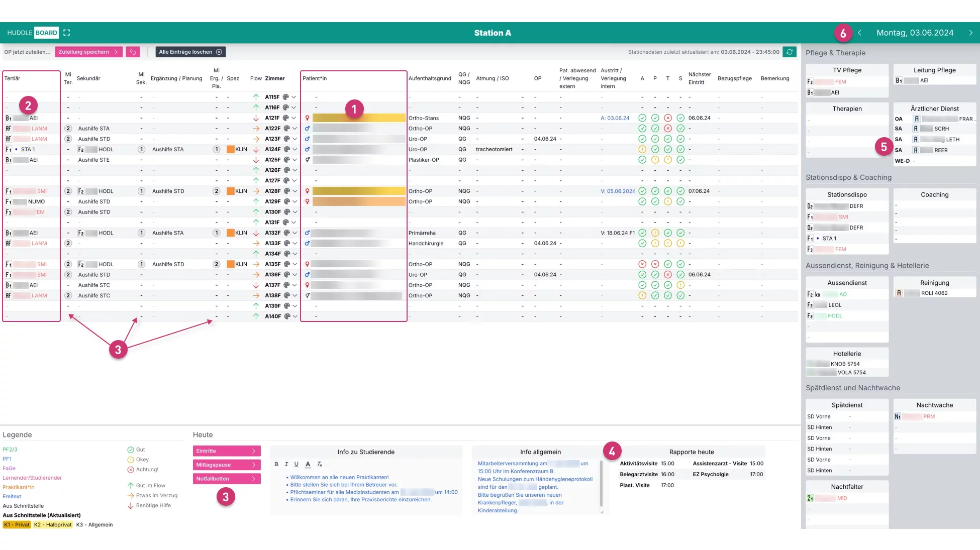Expand dropdown chevron for room A140F

tap(295, 316)
